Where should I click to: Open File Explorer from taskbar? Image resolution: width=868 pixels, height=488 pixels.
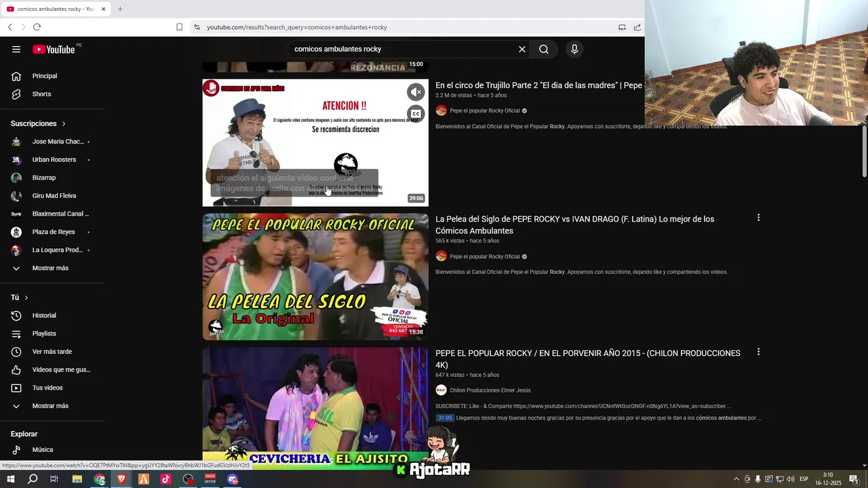pos(77,479)
